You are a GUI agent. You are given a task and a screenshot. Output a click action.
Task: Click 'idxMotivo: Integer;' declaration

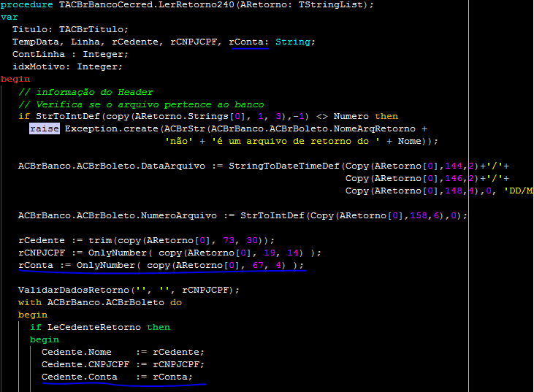coord(67,66)
